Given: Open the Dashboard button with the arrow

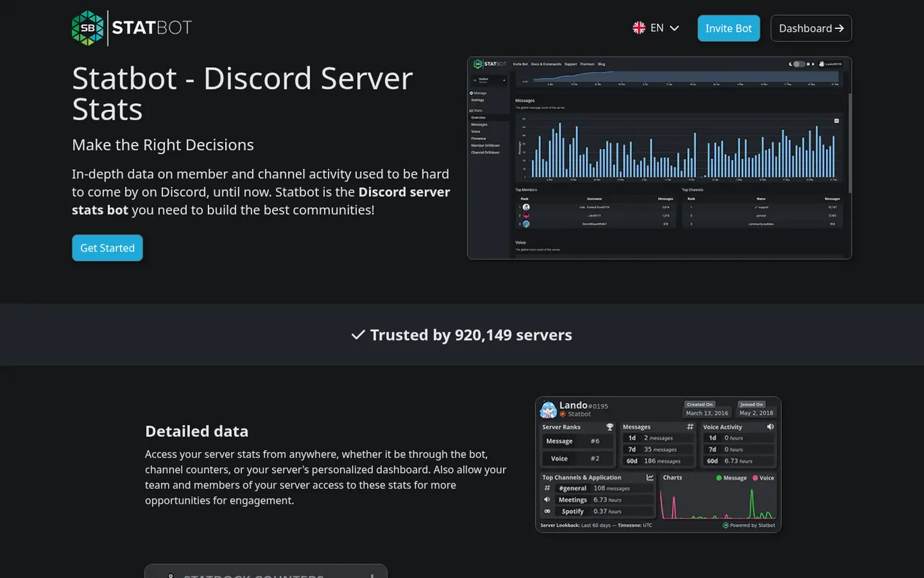Looking at the screenshot, I should (x=811, y=28).
